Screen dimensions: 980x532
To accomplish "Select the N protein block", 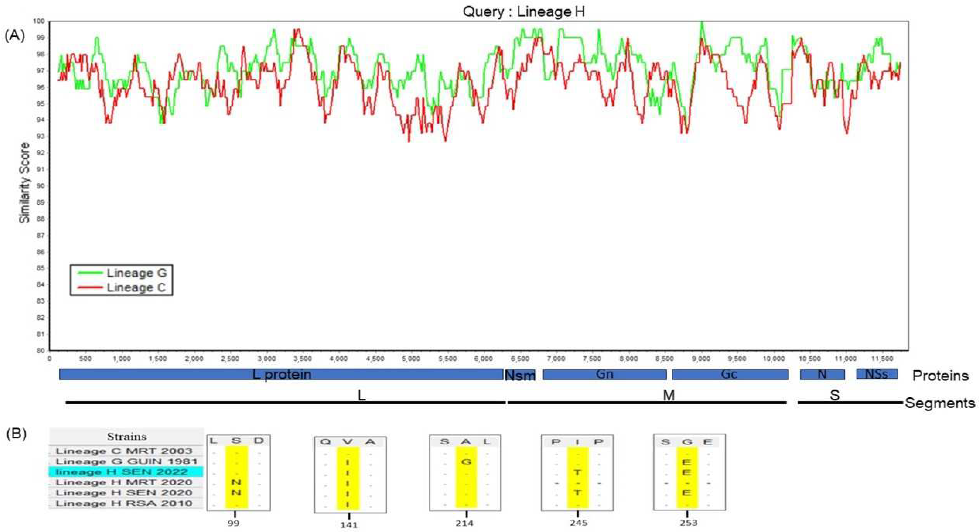I will 822,374.
